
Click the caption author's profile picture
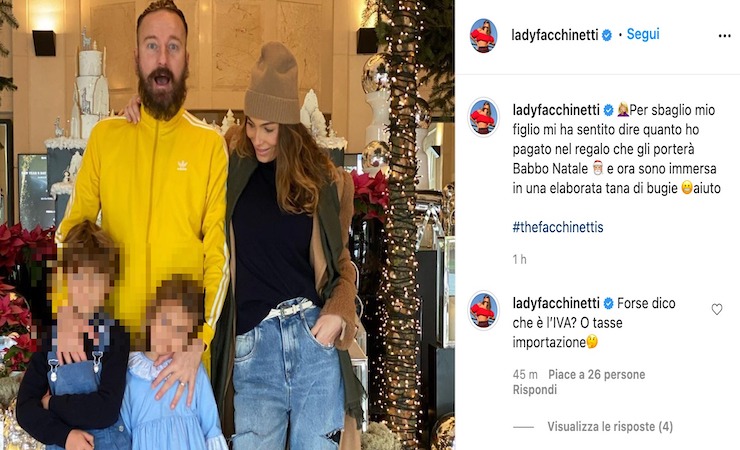tap(483, 117)
